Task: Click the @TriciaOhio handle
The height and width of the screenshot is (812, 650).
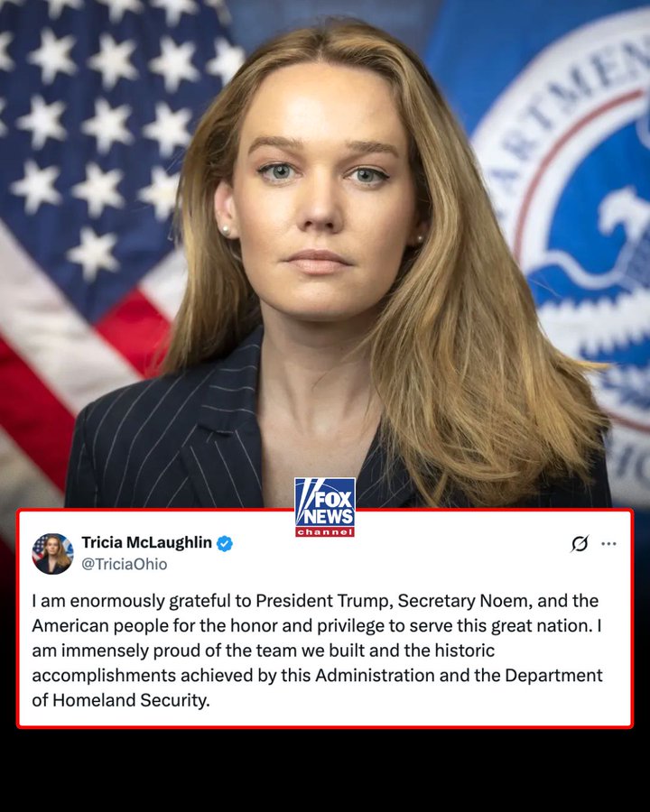Action: (x=125, y=564)
